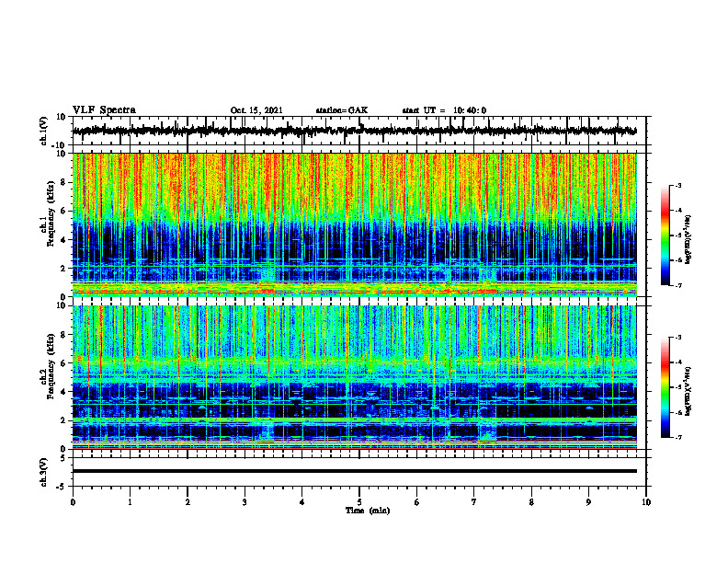Click the "6" kHz tick of ch.2 spectrogram
This screenshot has height=563, width=728.
(63, 363)
